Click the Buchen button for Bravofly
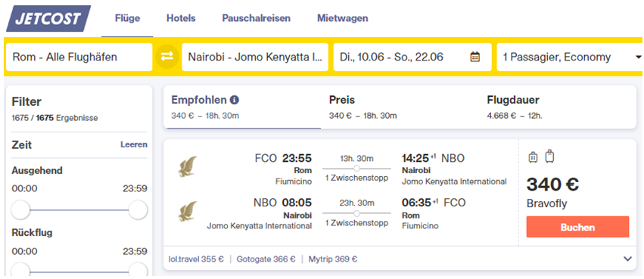 point(577,227)
